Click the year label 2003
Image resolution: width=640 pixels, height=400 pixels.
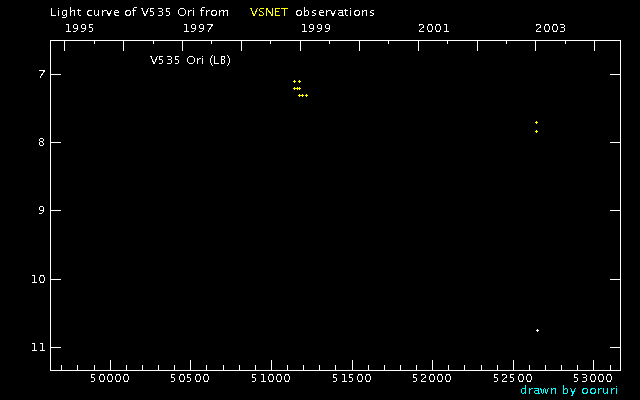551,28
